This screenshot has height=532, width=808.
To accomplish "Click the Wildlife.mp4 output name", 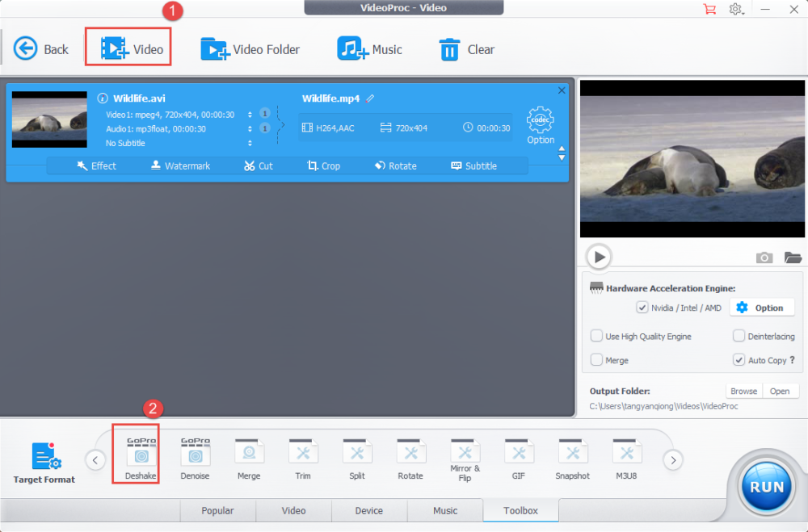I will [x=330, y=98].
